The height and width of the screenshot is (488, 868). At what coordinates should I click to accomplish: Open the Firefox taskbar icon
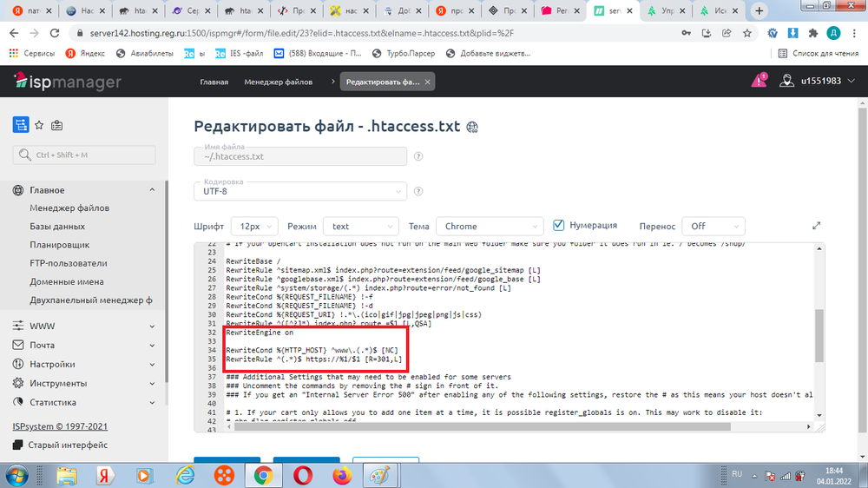point(342,475)
